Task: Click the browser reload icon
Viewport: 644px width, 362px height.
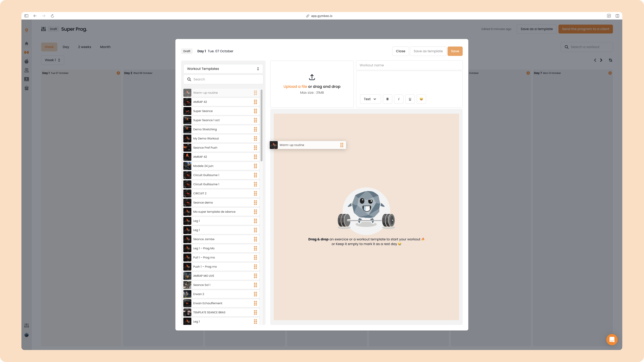Action: [x=52, y=16]
